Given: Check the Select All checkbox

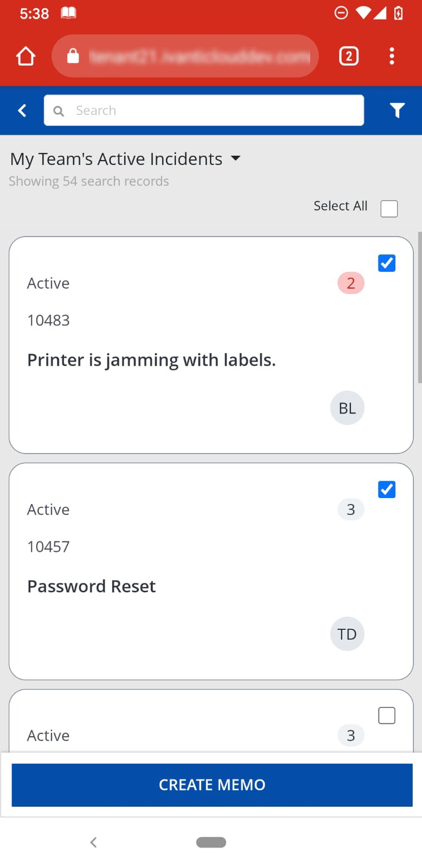Looking at the screenshot, I should coord(389,208).
